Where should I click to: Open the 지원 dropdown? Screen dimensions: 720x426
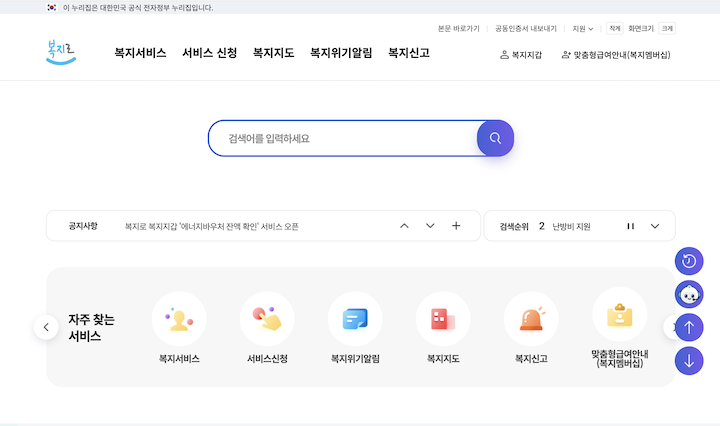pos(582,28)
